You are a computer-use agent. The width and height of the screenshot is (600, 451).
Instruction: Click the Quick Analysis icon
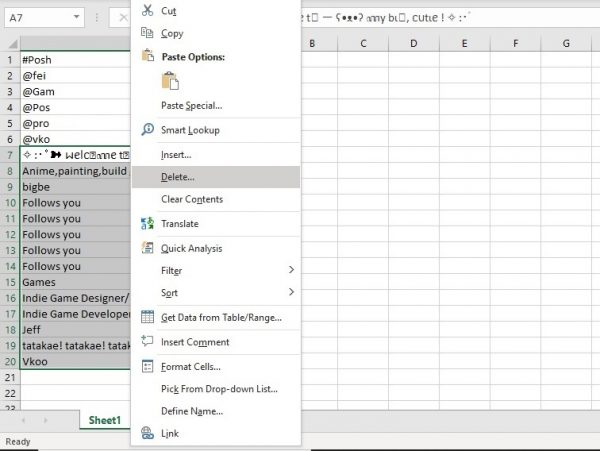tap(148, 248)
